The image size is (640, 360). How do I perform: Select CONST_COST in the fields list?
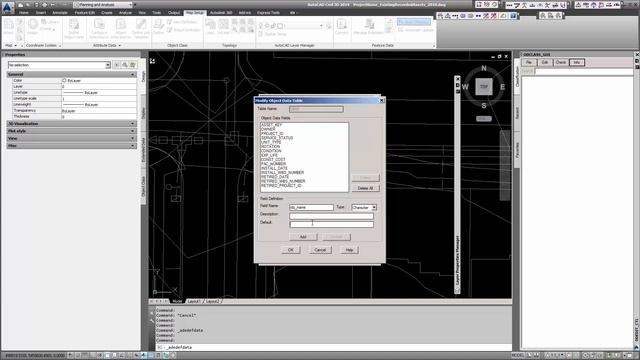point(273,160)
